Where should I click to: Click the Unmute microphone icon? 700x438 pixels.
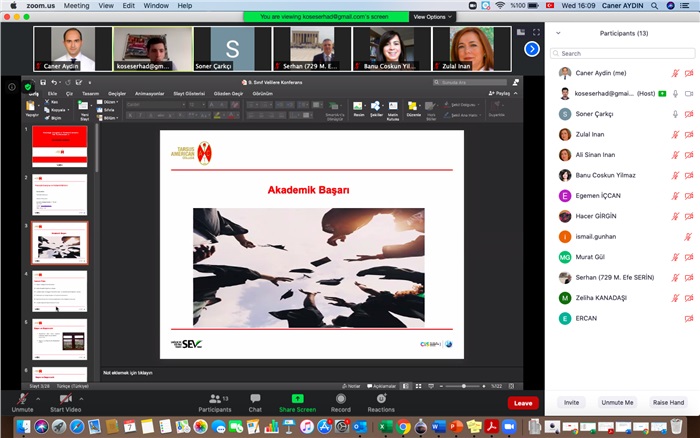click(x=22, y=398)
